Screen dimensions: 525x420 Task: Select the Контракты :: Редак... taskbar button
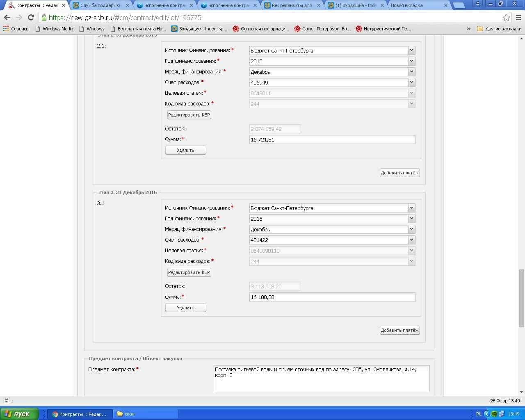79,414
